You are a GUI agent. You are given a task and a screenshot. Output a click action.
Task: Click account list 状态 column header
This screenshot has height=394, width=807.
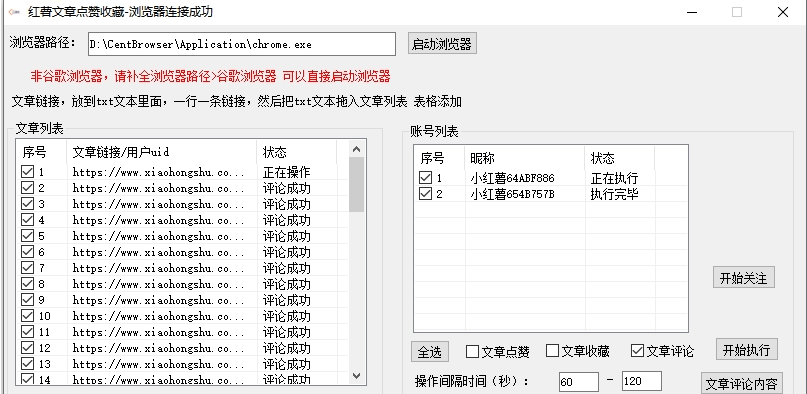pyautogui.click(x=620, y=158)
